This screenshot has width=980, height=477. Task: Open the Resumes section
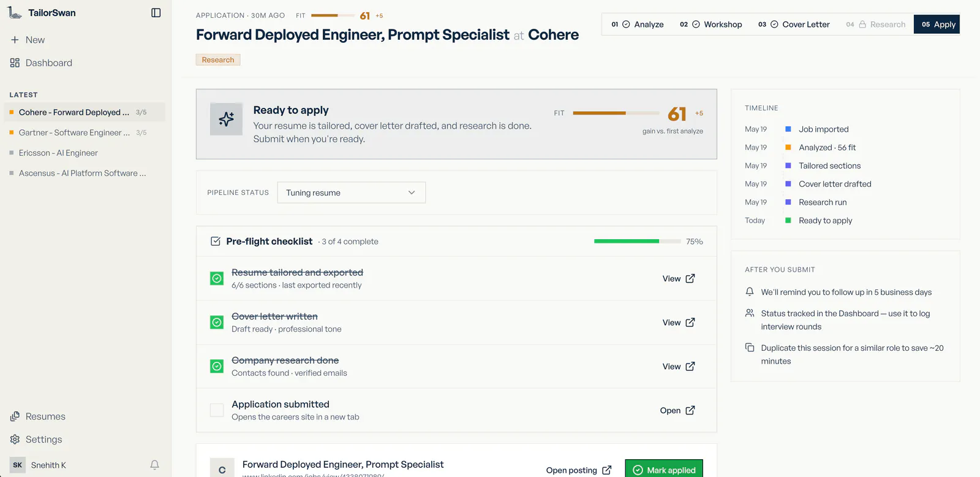pos(38,417)
